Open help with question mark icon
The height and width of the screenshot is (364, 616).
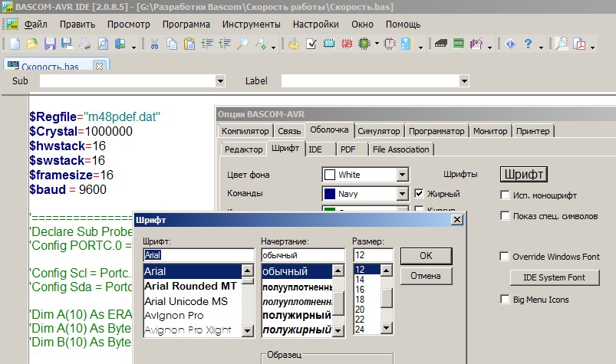[x=528, y=44]
